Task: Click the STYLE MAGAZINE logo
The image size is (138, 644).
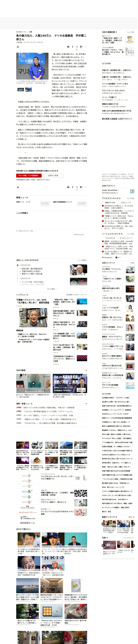Action: [x=27, y=507]
